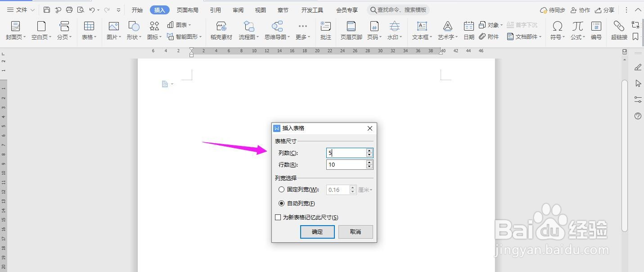Click the 待同步 sync status button

553,10
